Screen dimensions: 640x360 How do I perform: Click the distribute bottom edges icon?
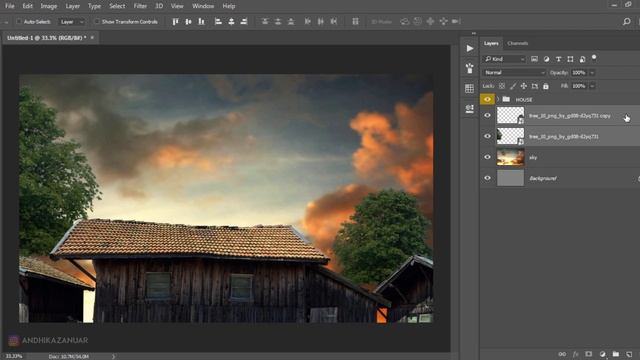(291, 22)
